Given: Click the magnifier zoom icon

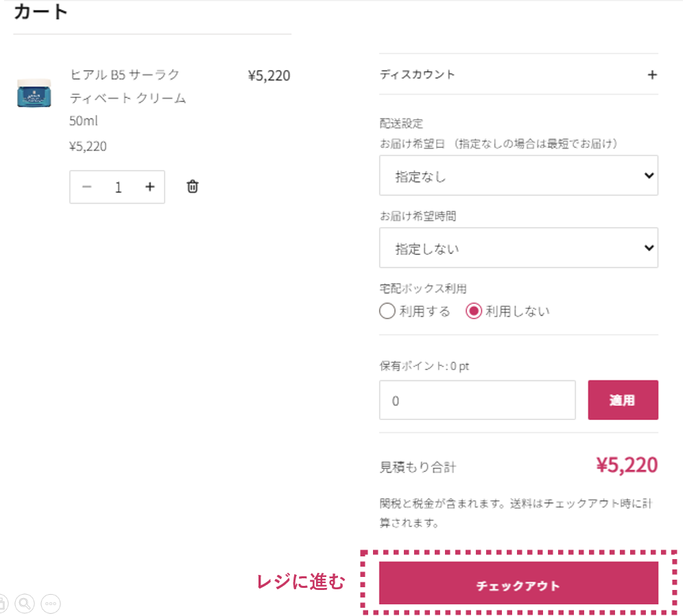Looking at the screenshot, I should (x=25, y=604).
